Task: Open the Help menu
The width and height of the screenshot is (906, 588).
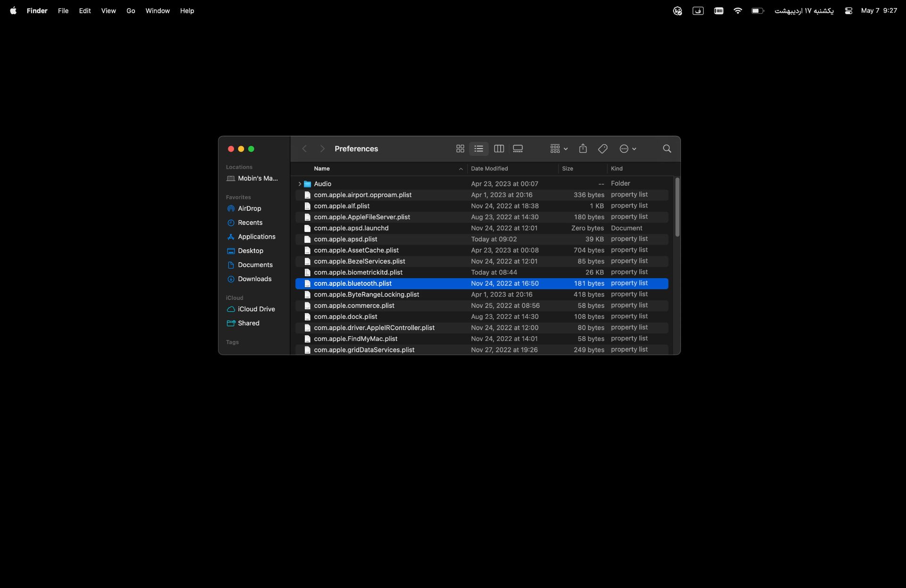Action: 187,10
